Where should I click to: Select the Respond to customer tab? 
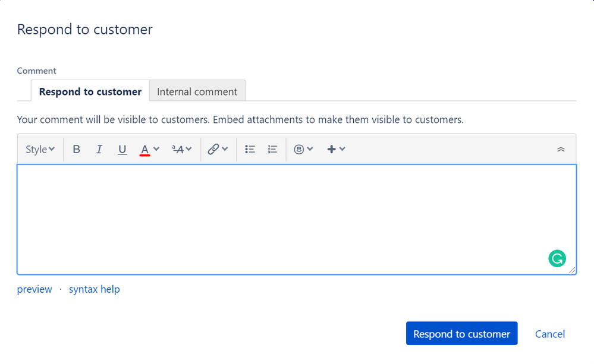90,91
